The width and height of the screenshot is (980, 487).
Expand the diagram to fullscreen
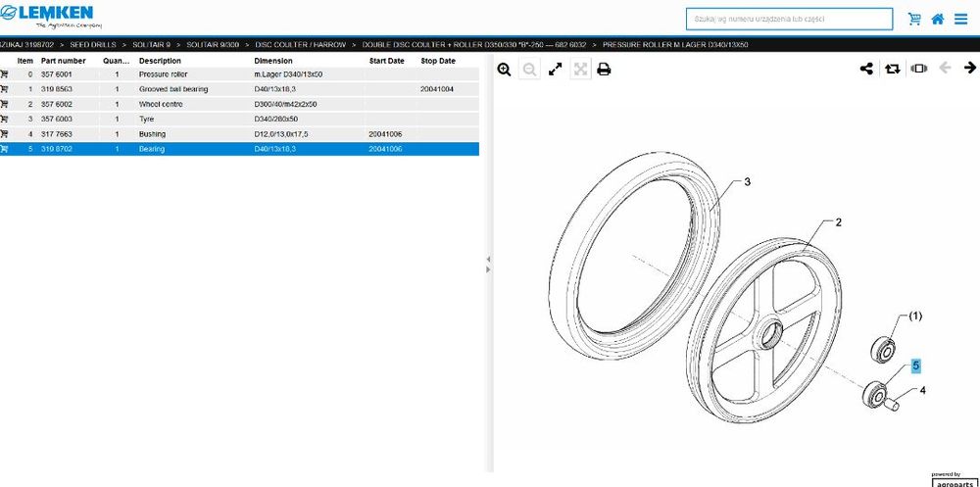(555, 70)
